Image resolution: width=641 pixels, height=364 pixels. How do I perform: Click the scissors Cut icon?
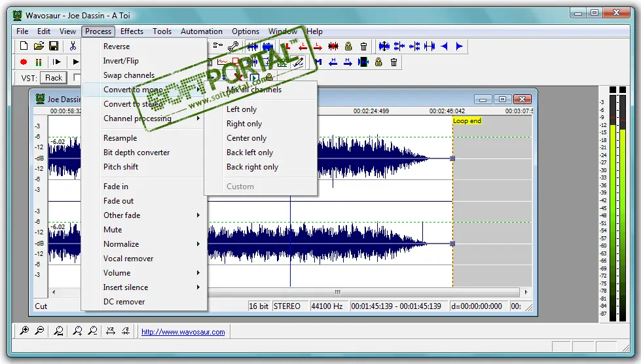click(73, 46)
